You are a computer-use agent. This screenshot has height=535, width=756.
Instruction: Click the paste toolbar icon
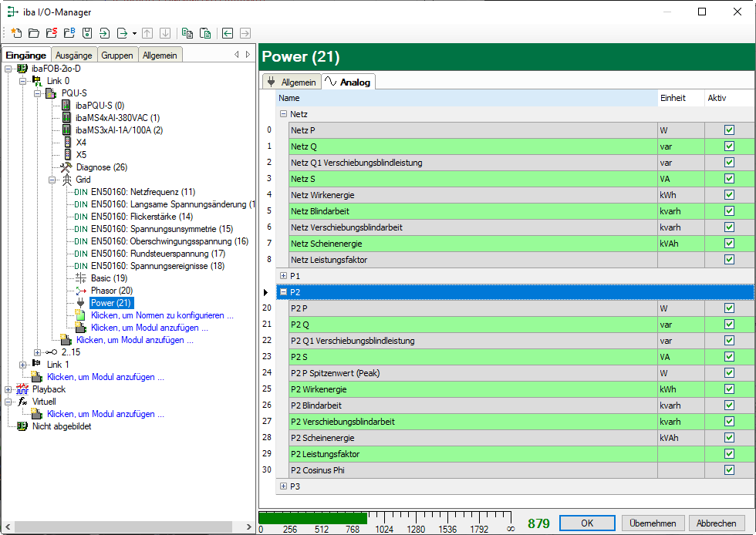[x=205, y=33]
